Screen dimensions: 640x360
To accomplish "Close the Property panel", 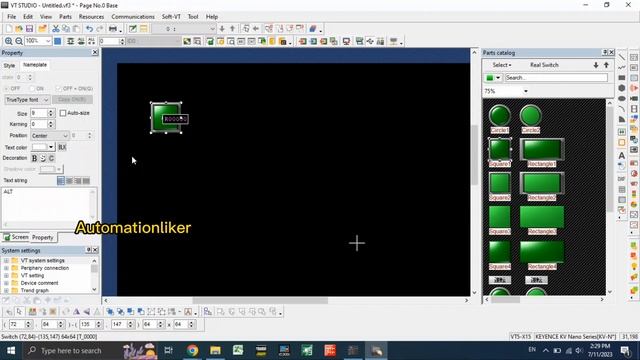I will [x=95, y=53].
